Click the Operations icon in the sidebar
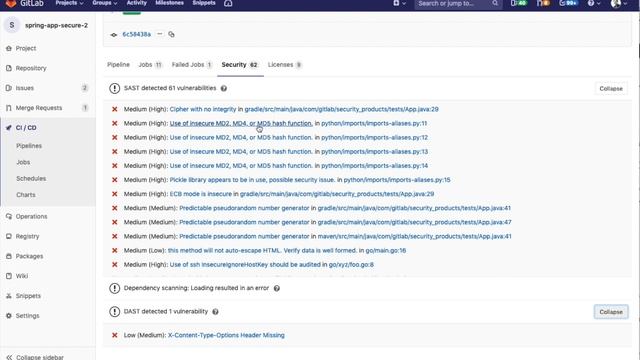640x360 pixels. 9,216
